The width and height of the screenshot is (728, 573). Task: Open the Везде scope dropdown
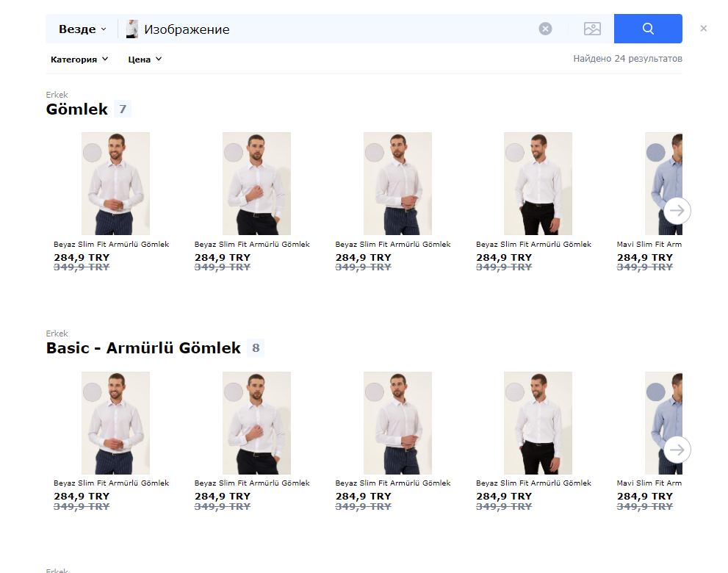click(x=82, y=29)
